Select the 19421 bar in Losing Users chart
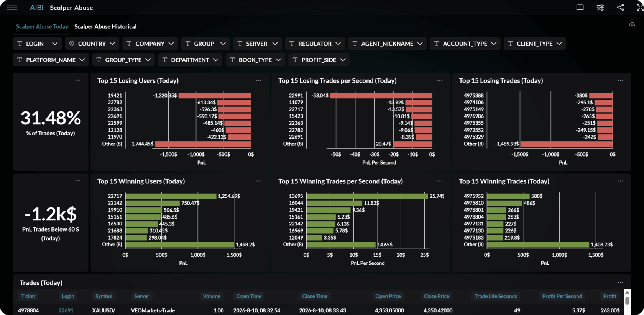Image resolution: width=644 pixels, height=315 pixels. tap(215, 95)
